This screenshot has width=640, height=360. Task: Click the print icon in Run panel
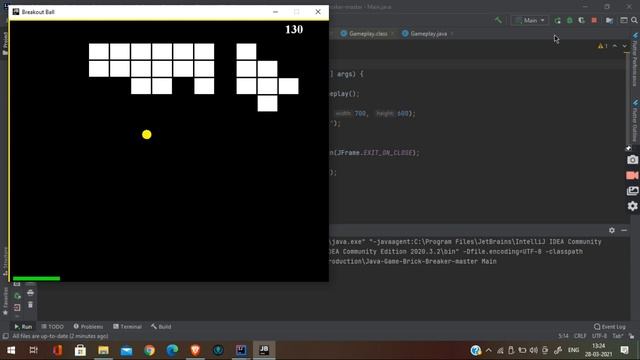click(30, 293)
